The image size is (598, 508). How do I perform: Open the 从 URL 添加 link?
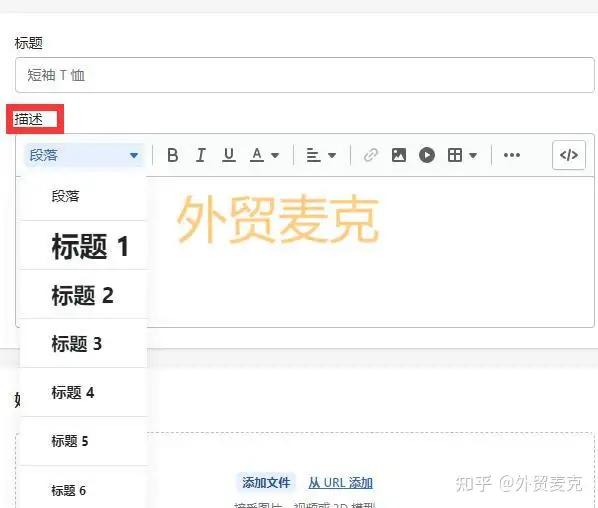(x=340, y=483)
